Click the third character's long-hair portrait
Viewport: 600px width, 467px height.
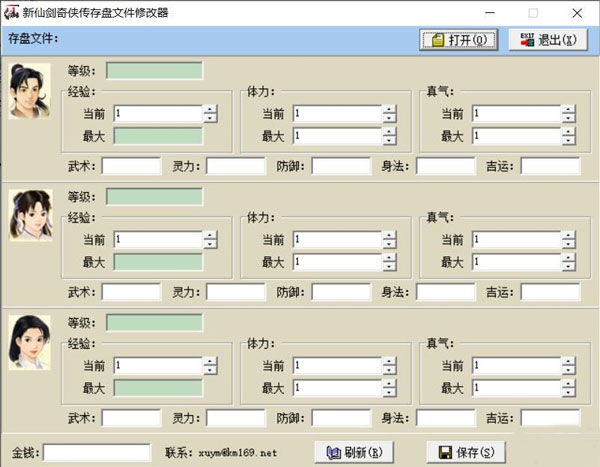[x=30, y=343]
